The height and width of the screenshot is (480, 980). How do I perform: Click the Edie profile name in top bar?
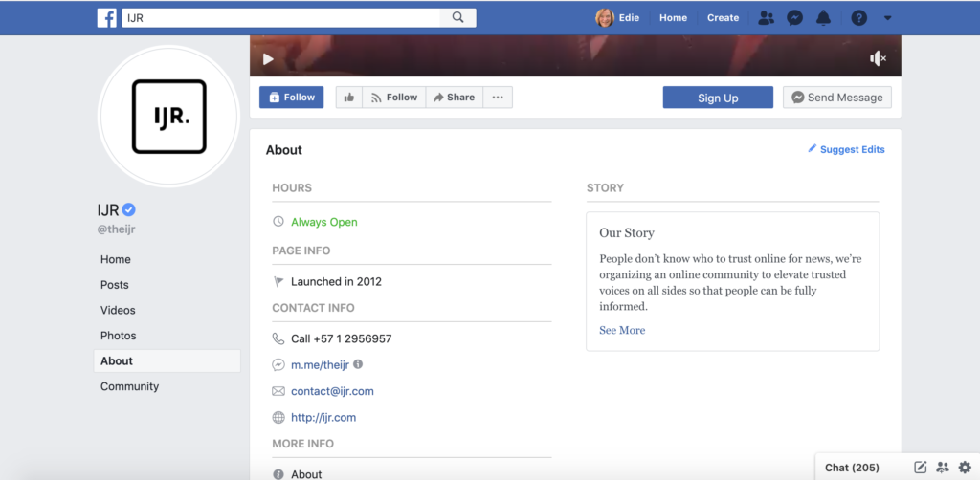[629, 18]
